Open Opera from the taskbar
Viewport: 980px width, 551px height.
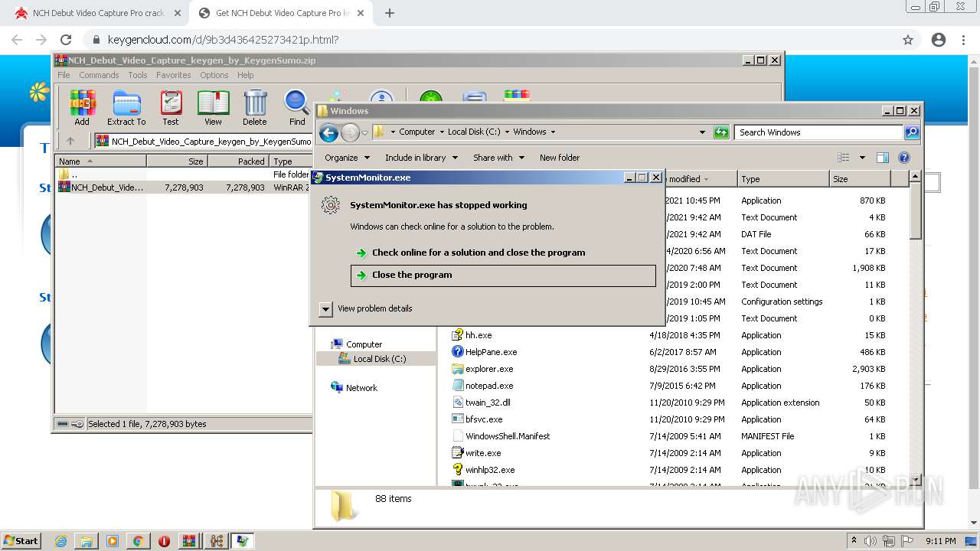coord(164,541)
